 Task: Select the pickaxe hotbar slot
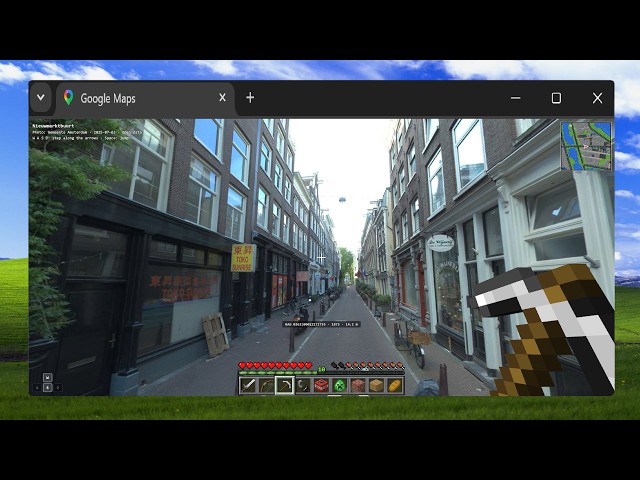(x=284, y=386)
